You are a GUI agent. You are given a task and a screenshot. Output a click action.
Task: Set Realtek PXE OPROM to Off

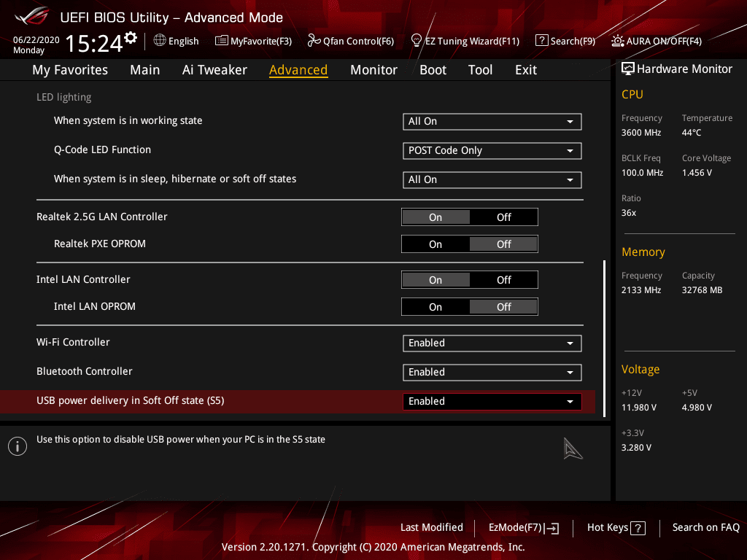pyautogui.click(x=503, y=244)
